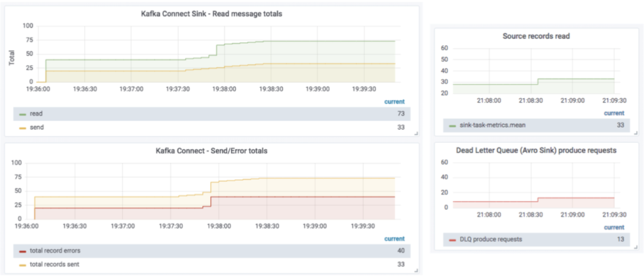This screenshot has height=277, width=644.
Task: Click value 13 for DLQ produce requests
Action: coord(621,240)
